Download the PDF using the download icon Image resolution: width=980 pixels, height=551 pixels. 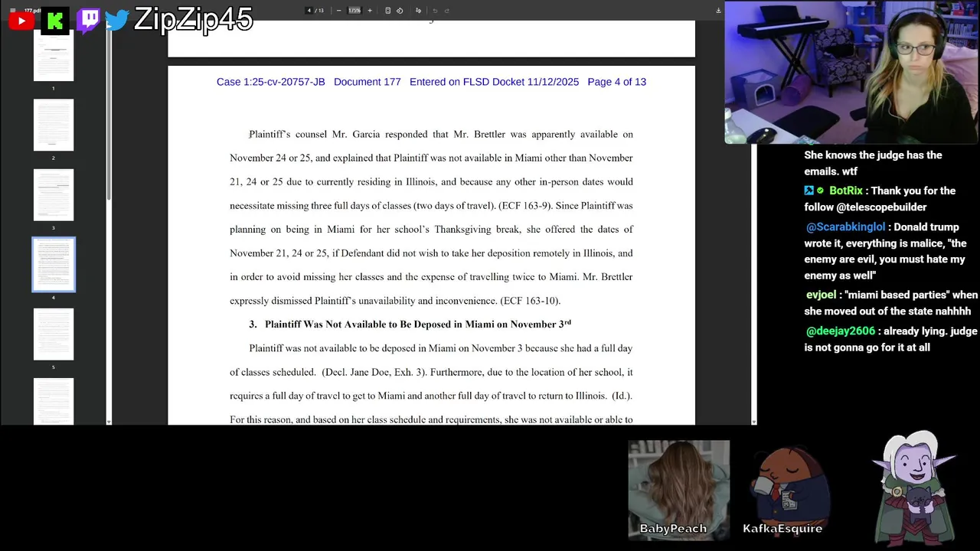tap(718, 11)
